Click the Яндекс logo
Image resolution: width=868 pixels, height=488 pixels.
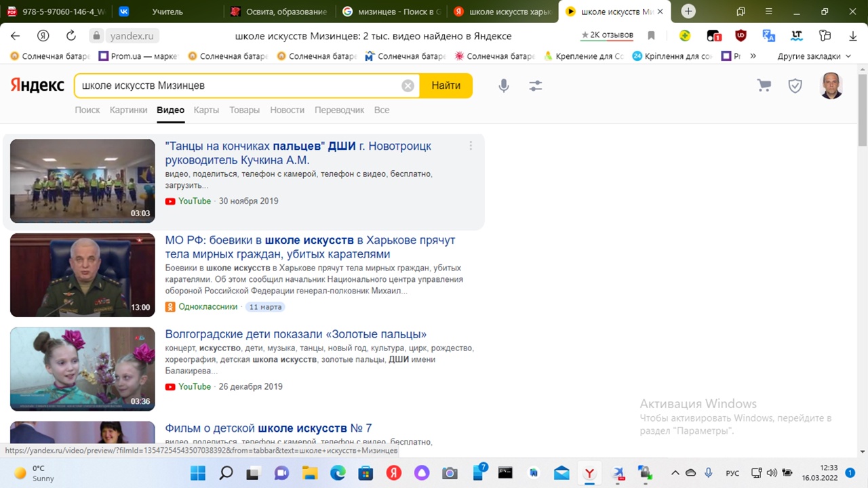(x=37, y=85)
